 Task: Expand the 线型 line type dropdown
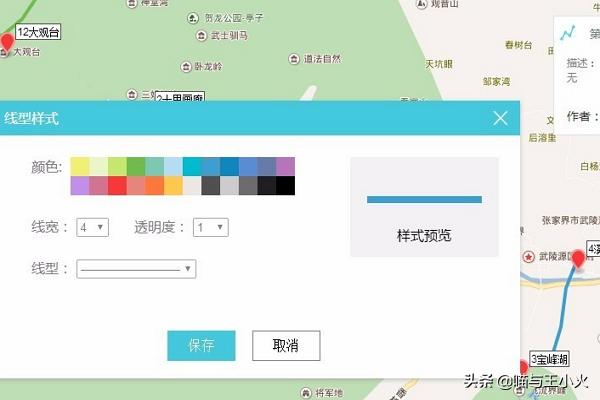(136, 268)
